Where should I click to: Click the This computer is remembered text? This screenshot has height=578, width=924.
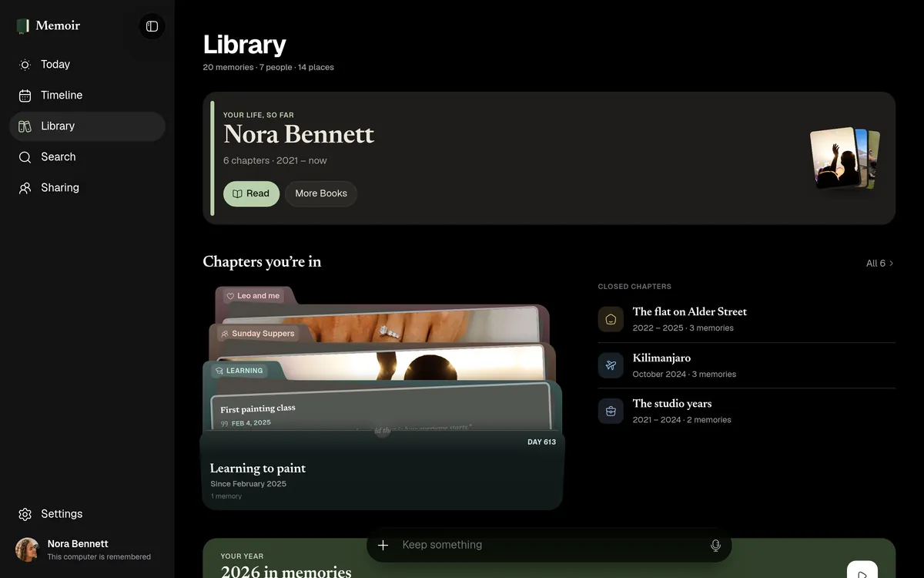point(99,557)
